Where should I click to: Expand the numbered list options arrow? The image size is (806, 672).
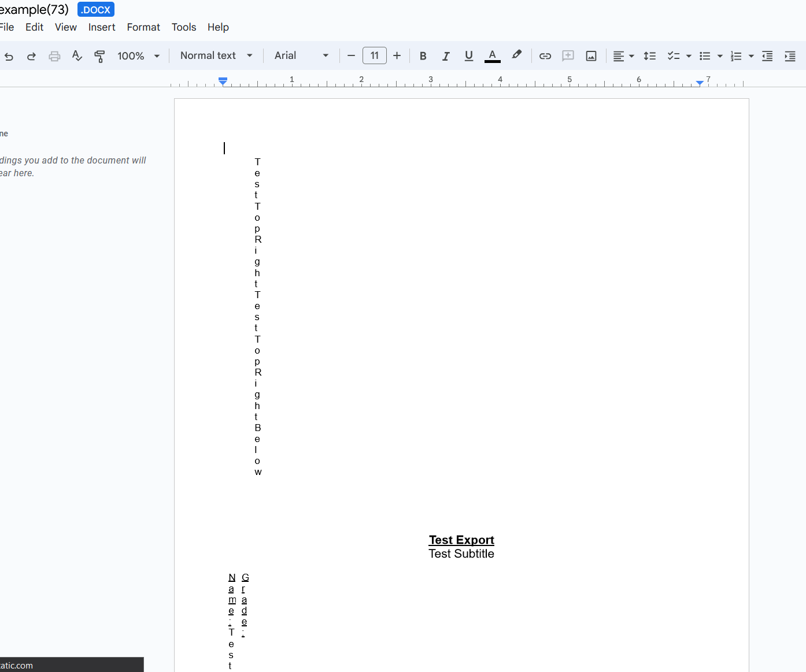pyautogui.click(x=751, y=56)
